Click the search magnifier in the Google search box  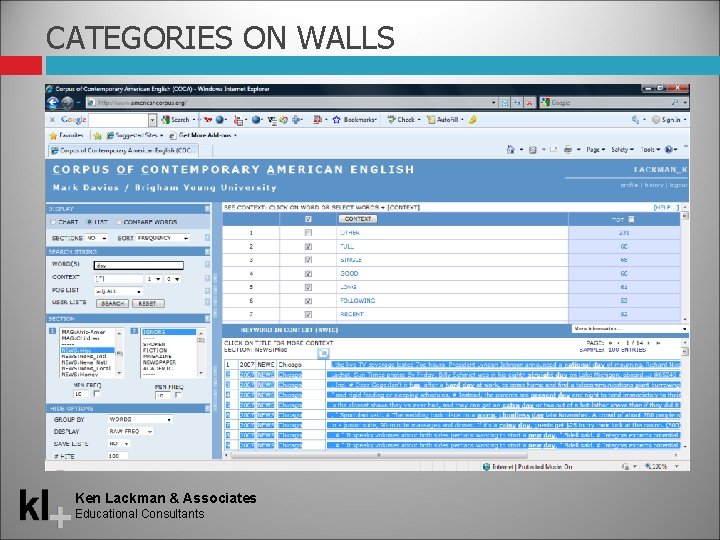(675, 102)
